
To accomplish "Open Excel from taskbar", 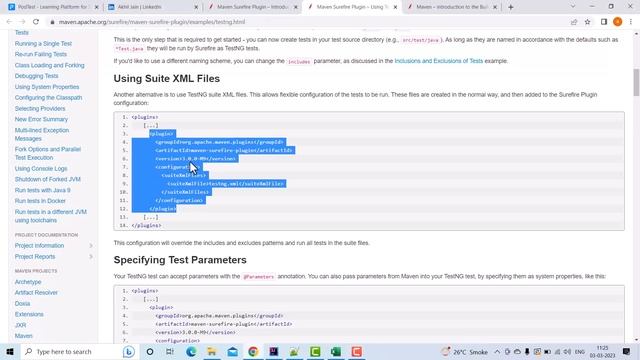I will coord(336,351).
